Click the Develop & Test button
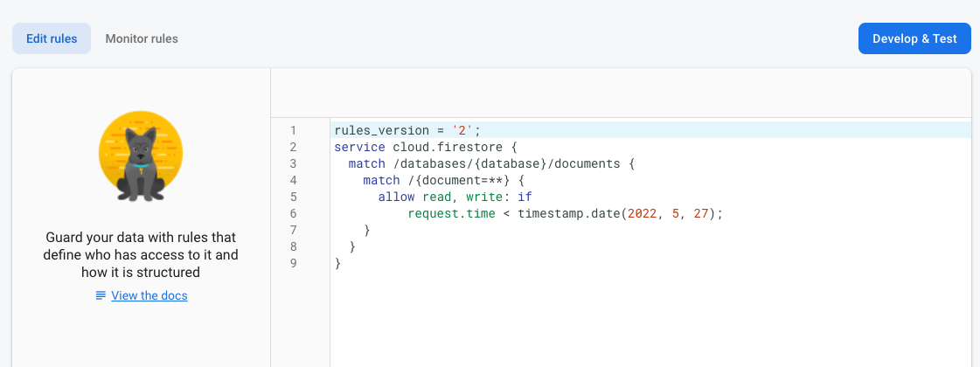980x367 pixels. point(914,38)
